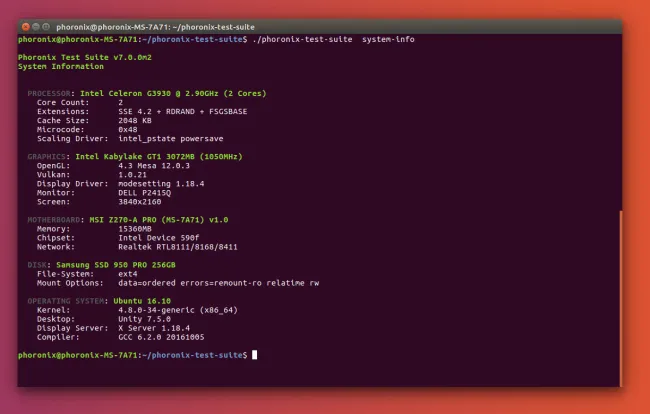Click 'intel_pstate powersave' value
This screenshot has width=650, height=414.
171,138
